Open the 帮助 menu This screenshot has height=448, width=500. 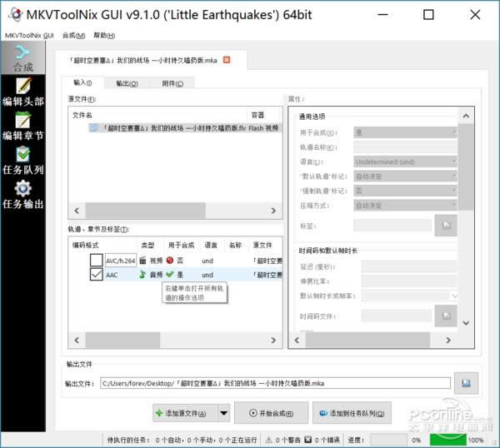pos(104,36)
